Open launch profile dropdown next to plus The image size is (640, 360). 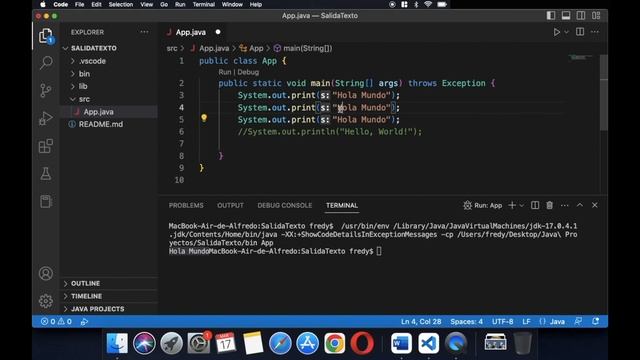(522, 205)
